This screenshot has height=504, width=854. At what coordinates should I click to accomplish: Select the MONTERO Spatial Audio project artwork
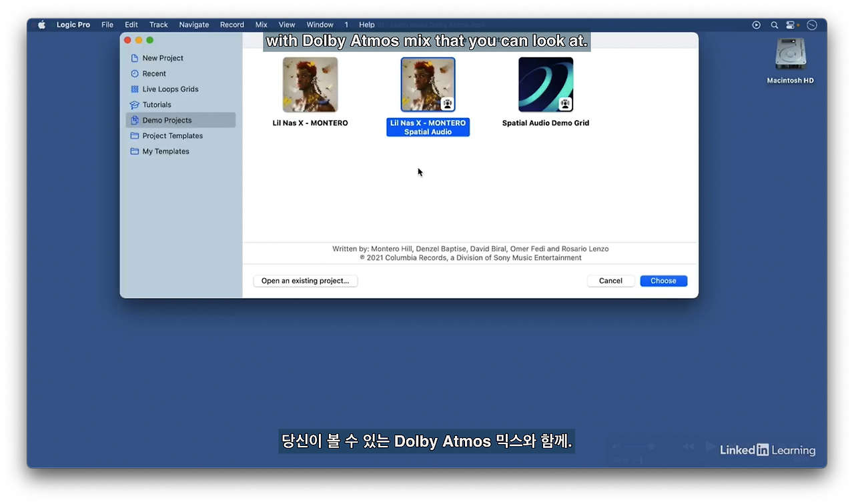tap(428, 85)
